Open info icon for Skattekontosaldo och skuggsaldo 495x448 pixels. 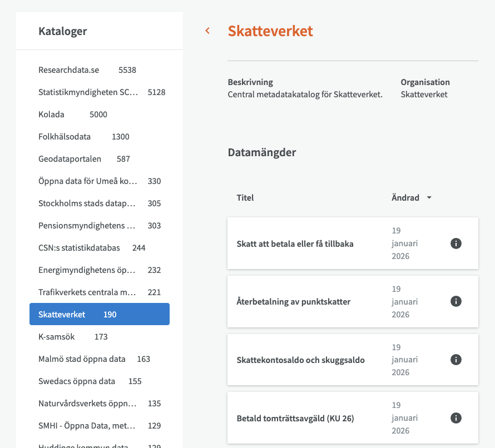456,360
